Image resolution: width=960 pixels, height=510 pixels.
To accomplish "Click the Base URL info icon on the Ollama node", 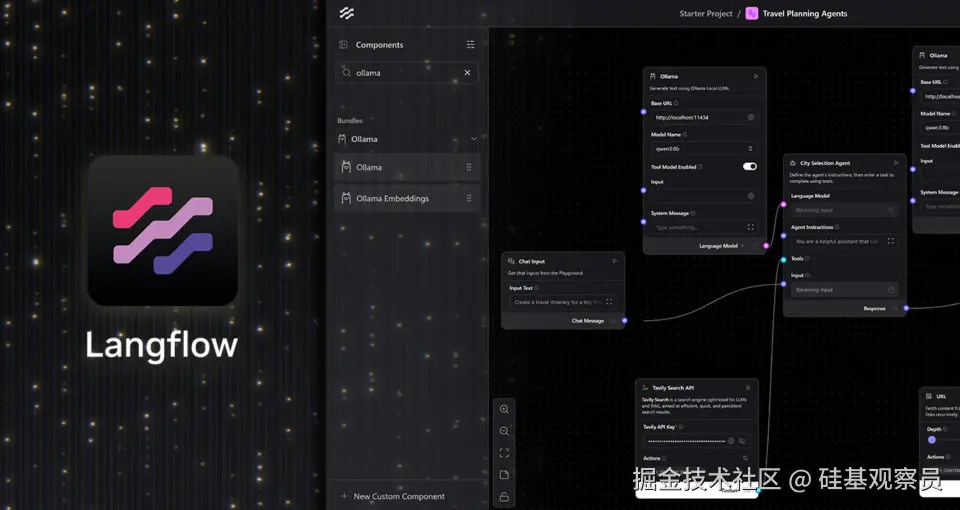I will (x=676, y=103).
